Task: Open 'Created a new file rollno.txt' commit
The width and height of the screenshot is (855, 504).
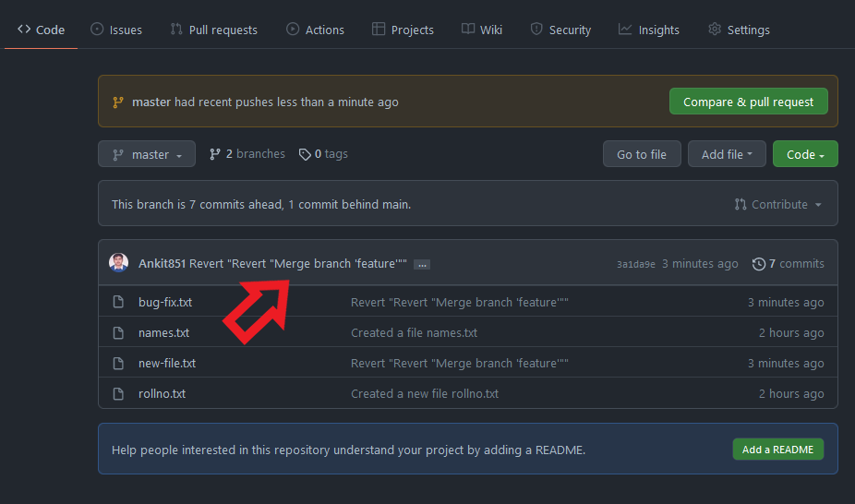Action: (425, 394)
